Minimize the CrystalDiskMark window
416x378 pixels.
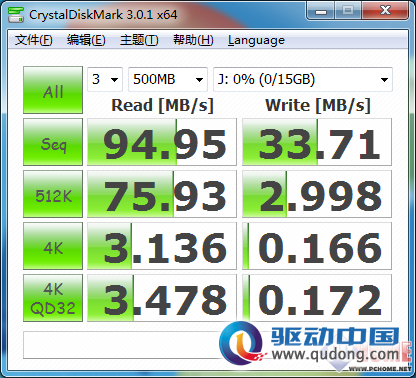coord(321,11)
